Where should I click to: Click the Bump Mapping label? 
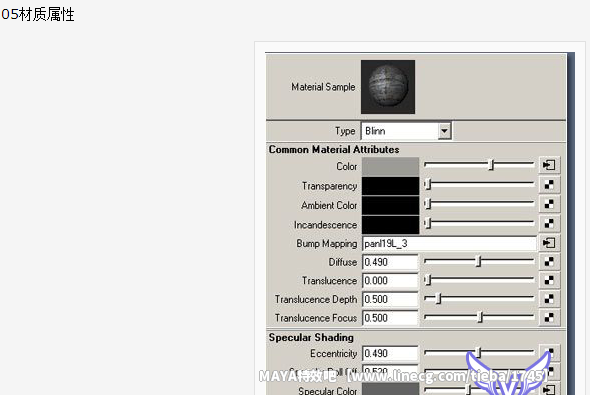pos(327,244)
